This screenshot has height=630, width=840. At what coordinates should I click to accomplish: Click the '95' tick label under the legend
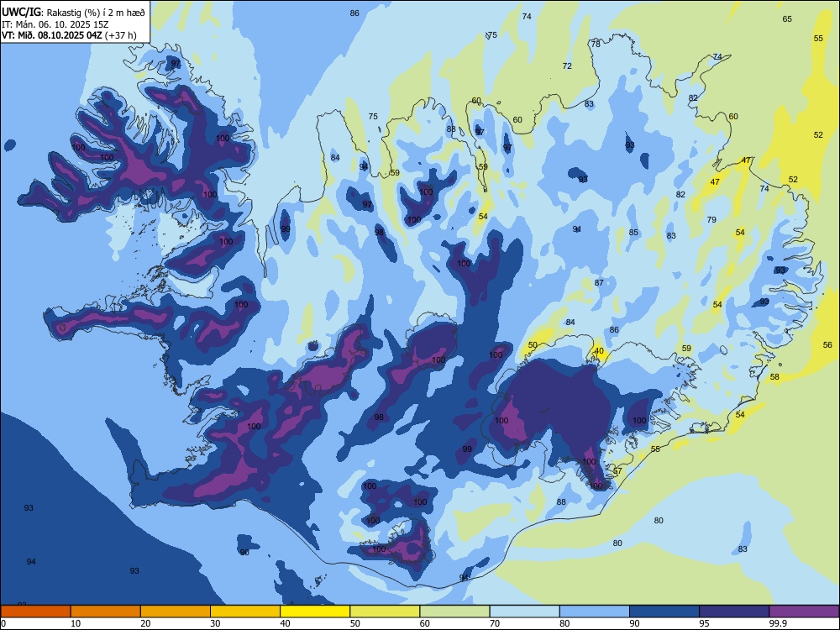tap(705, 623)
